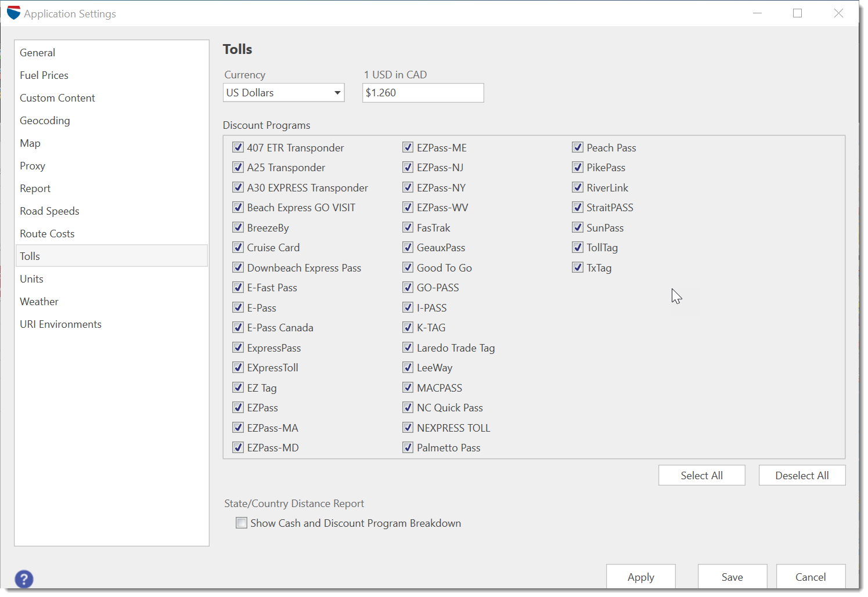Open Proxy settings
Screen dimensions: 868x597
111,166
